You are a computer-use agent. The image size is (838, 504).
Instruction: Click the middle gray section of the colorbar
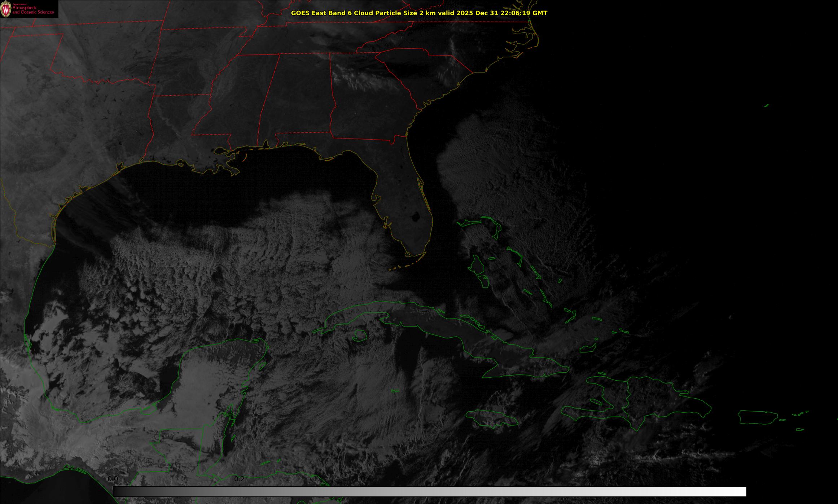pyautogui.click(x=429, y=491)
